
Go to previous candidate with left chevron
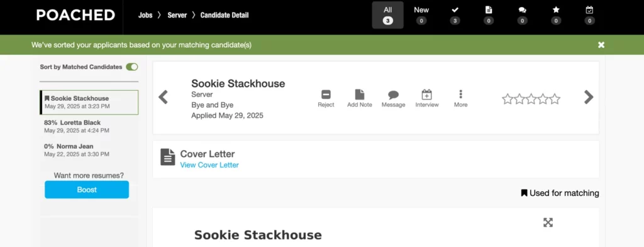163,97
